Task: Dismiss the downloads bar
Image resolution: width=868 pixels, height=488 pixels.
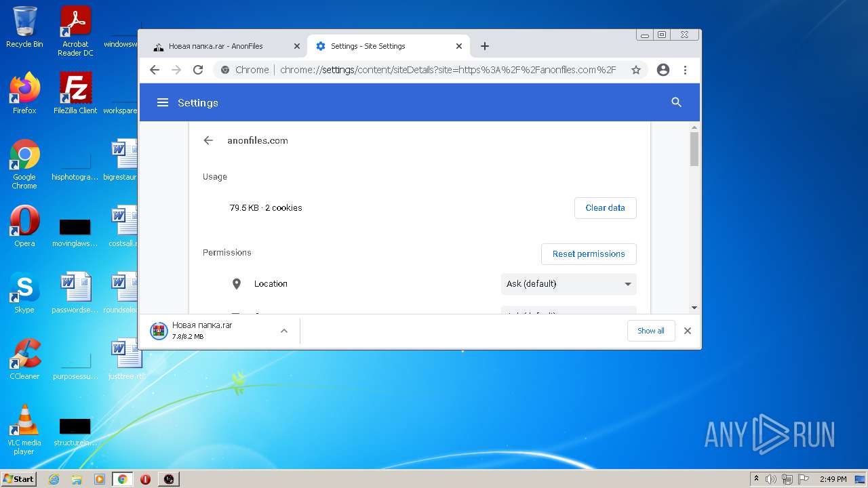Action: pyautogui.click(x=688, y=331)
